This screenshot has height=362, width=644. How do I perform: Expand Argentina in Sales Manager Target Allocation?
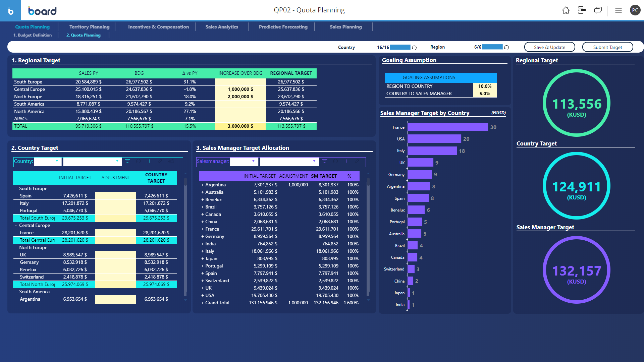202,185
